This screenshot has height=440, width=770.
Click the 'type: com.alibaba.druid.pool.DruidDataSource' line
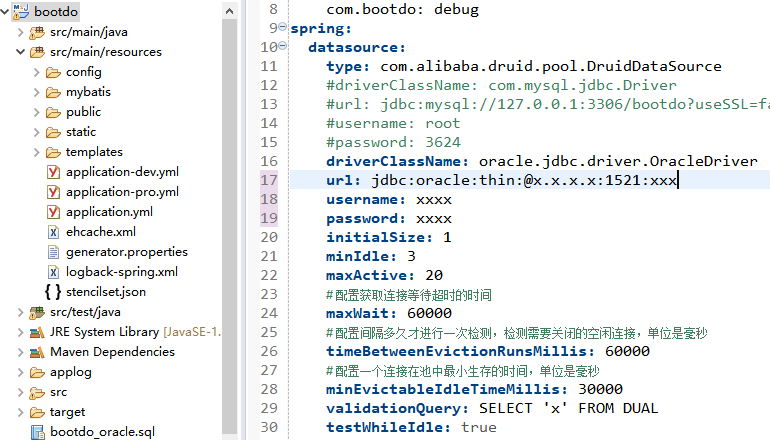(524, 67)
